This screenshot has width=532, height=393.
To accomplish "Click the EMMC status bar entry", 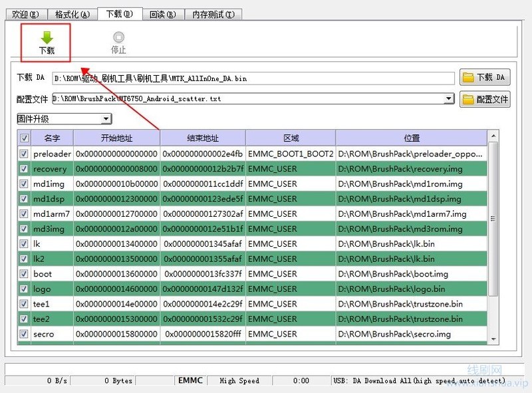I will click(190, 380).
